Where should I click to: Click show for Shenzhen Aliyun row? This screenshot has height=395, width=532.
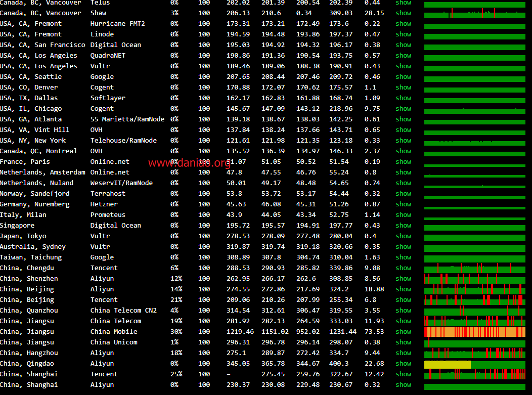pos(403,278)
